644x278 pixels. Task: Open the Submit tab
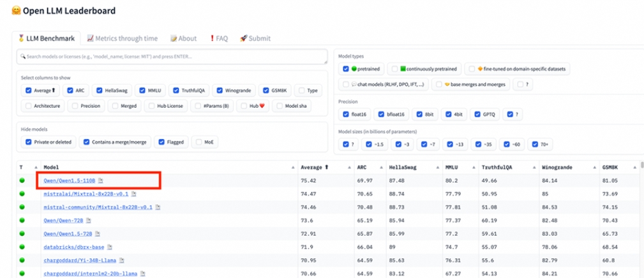(x=255, y=38)
